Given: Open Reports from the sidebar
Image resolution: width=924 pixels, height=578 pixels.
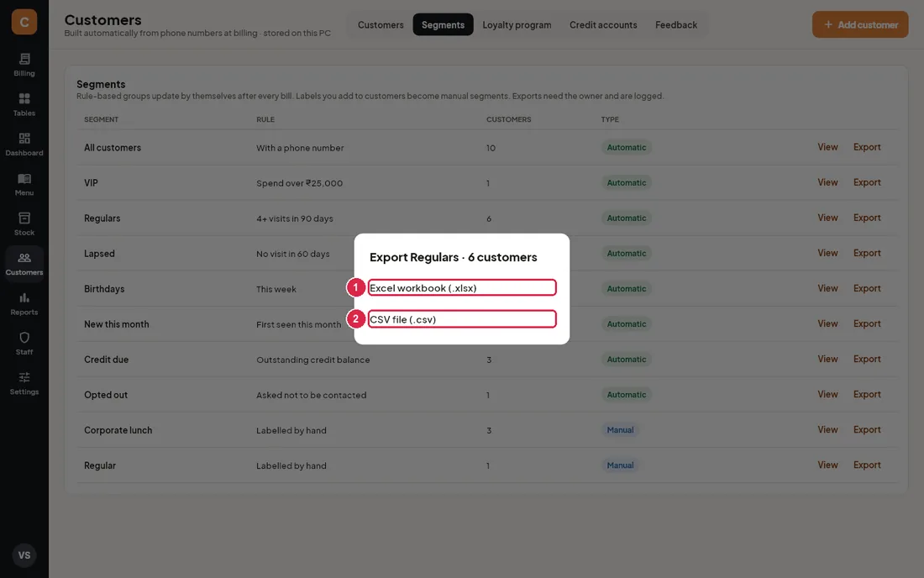Looking at the screenshot, I should [24, 304].
